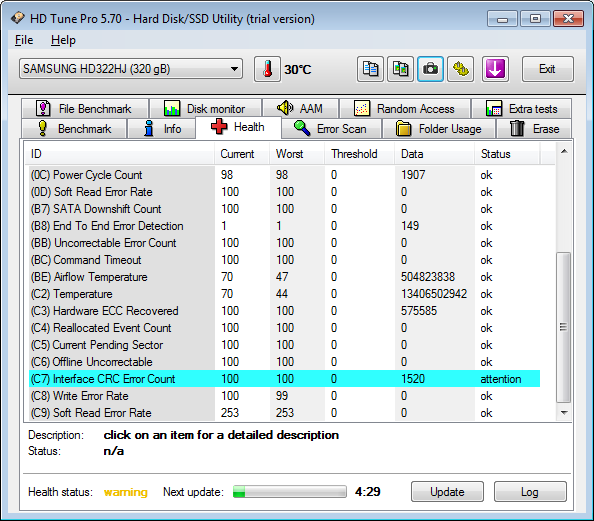Screen dimensions: 594x521
Task: Open the File menu
Action: coord(24,40)
